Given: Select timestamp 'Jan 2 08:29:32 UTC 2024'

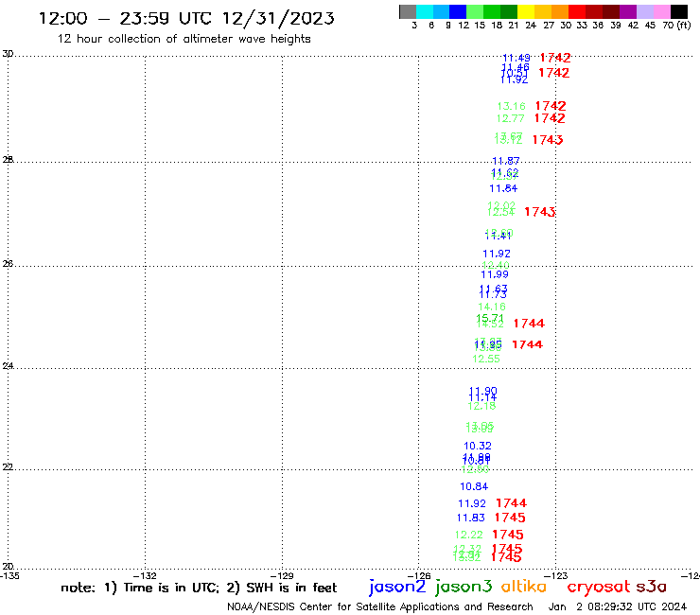Looking at the screenshot, I should tap(618, 607).
